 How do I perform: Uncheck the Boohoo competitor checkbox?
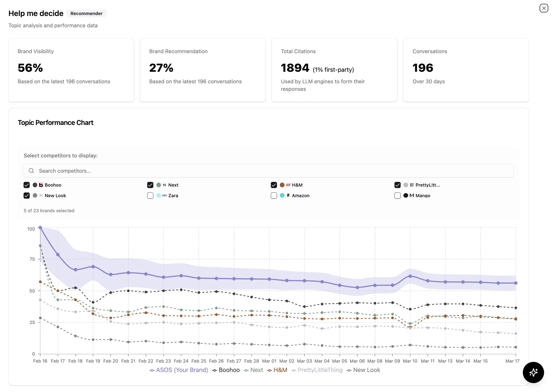[x=27, y=185]
